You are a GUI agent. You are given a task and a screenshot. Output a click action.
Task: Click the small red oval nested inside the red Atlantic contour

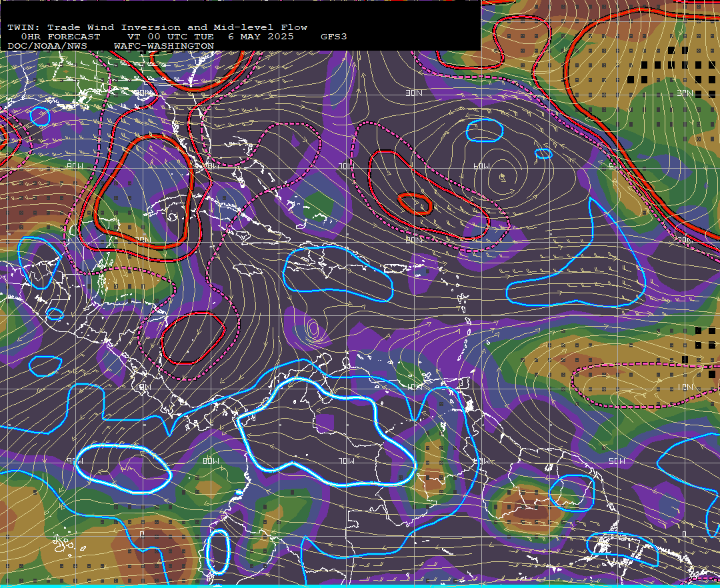click(x=415, y=204)
